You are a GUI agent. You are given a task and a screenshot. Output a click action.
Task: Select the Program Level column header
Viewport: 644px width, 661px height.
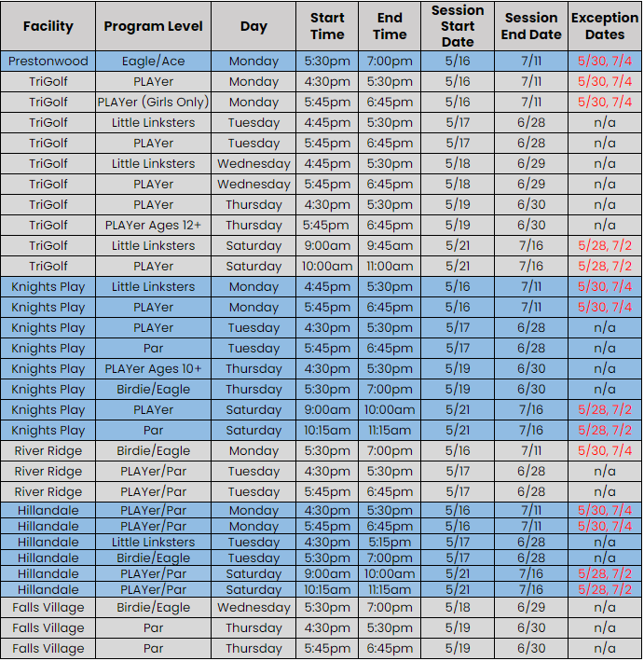pyautogui.click(x=153, y=26)
